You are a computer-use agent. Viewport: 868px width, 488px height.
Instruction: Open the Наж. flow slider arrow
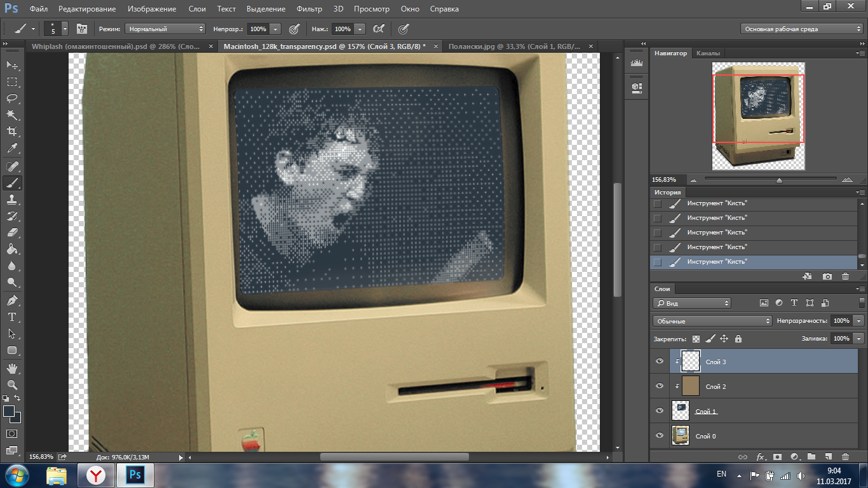point(360,29)
